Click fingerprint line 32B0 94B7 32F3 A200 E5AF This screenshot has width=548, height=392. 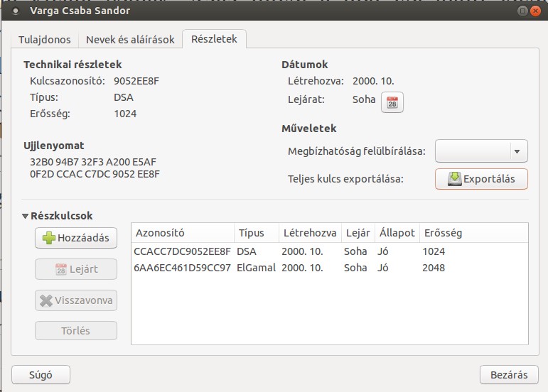click(x=93, y=162)
